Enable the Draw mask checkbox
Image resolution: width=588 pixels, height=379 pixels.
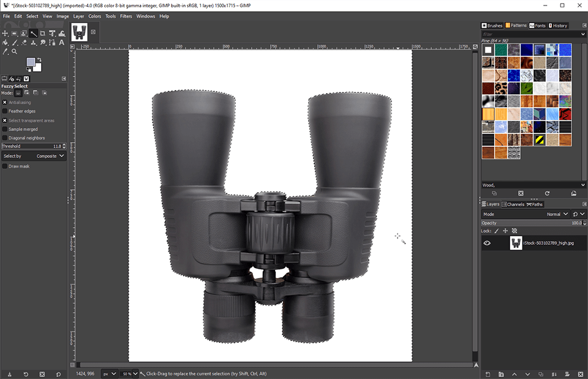(x=5, y=166)
